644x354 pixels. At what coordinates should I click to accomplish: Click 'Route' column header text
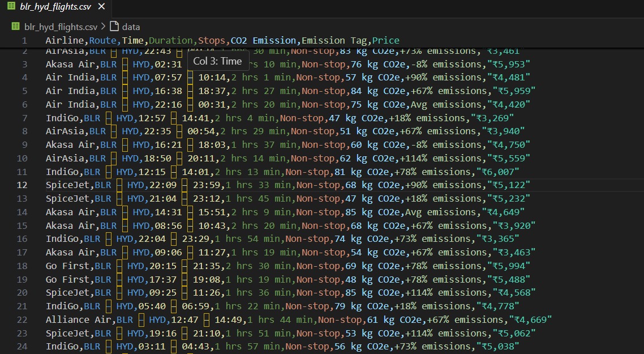pyautogui.click(x=102, y=40)
